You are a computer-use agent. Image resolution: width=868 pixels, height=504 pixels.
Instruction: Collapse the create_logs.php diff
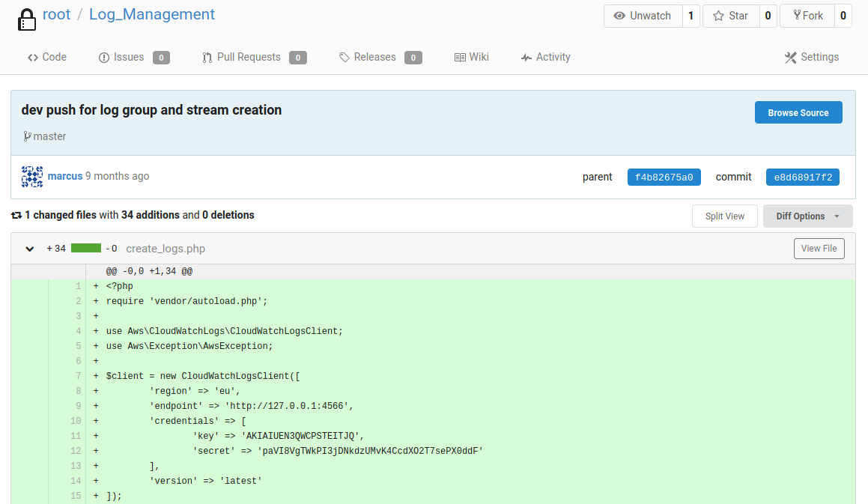[30, 249]
